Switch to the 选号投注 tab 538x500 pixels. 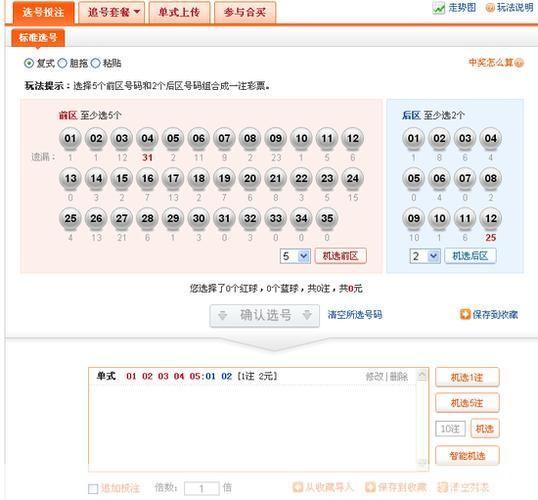tap(43, 13)
